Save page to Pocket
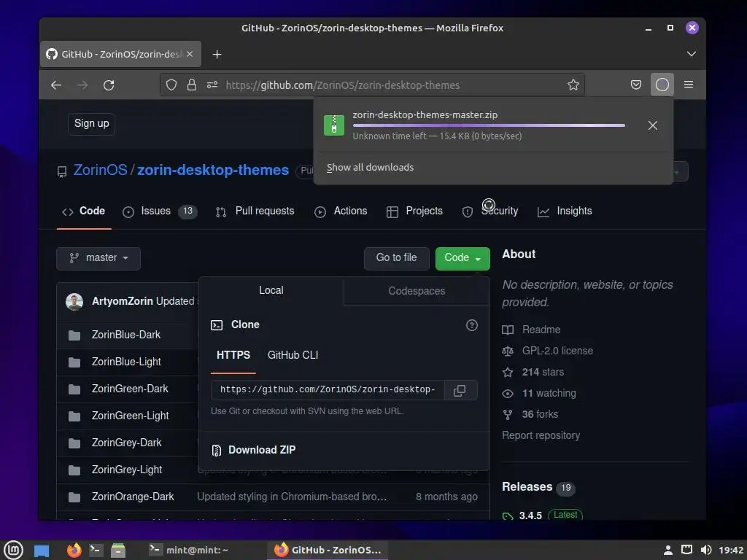 click(x=636, y=85)
